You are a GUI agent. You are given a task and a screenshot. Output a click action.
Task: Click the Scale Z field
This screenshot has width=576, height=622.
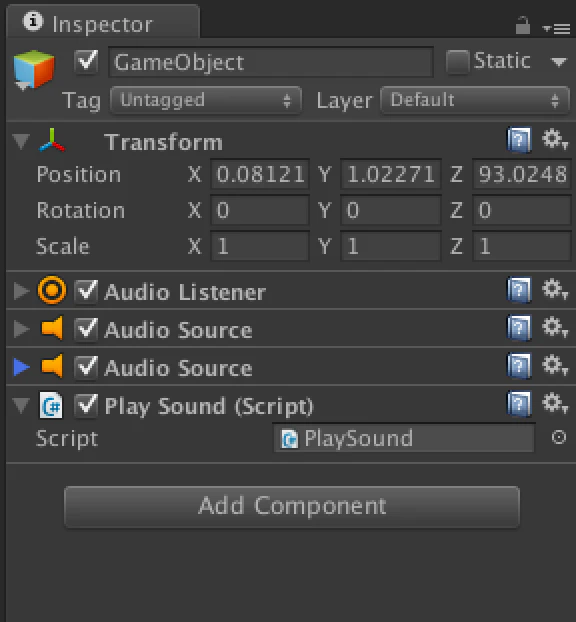522,246
